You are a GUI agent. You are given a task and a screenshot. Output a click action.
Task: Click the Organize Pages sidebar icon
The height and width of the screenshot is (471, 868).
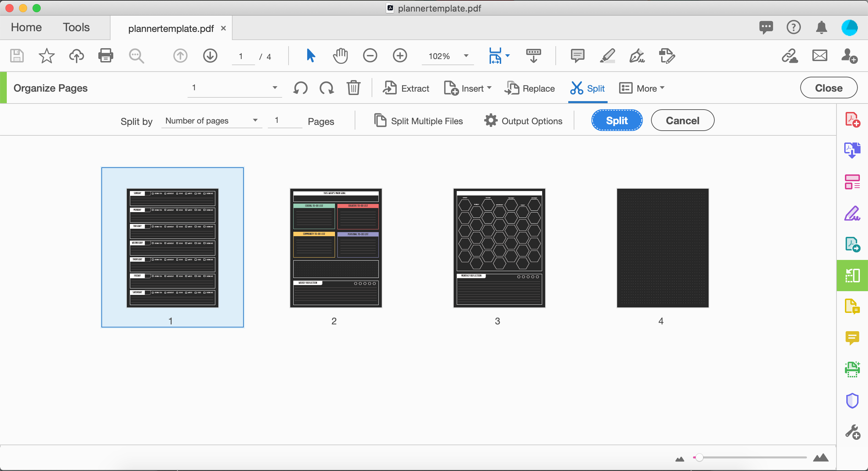[852, 276]
